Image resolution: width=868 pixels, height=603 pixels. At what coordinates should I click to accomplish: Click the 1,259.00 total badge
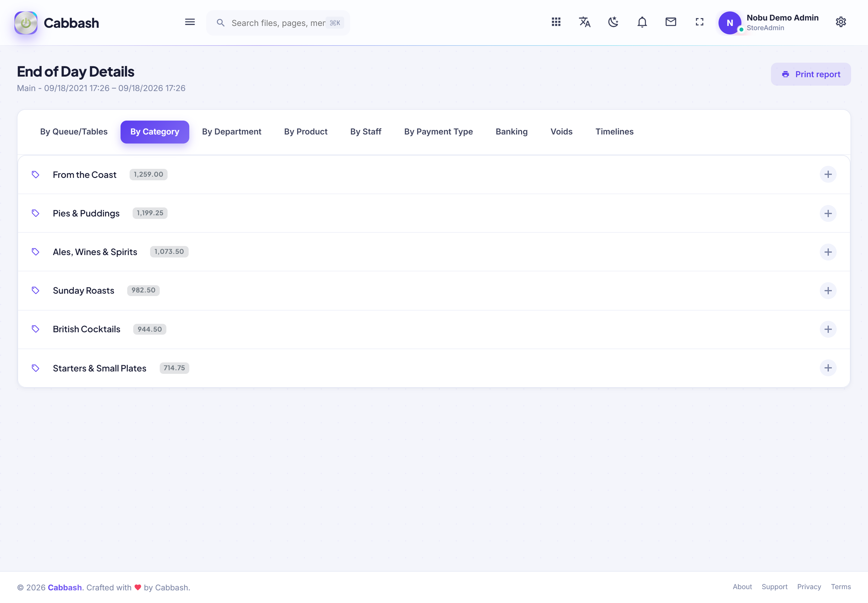[149, 175]
